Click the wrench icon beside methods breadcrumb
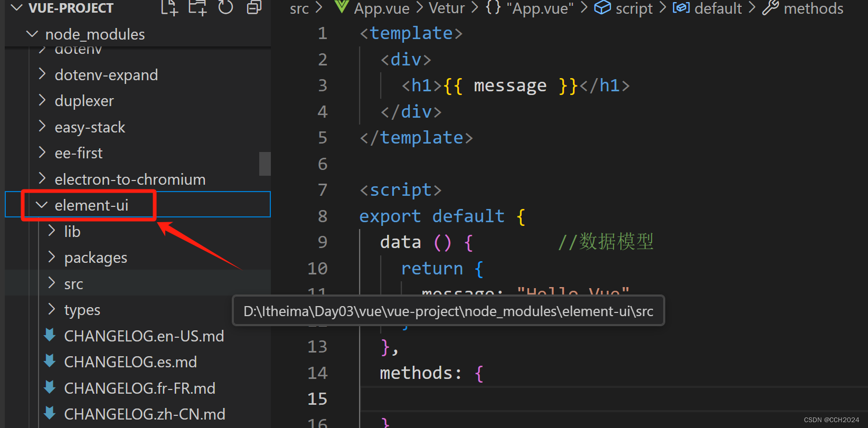 770,7
